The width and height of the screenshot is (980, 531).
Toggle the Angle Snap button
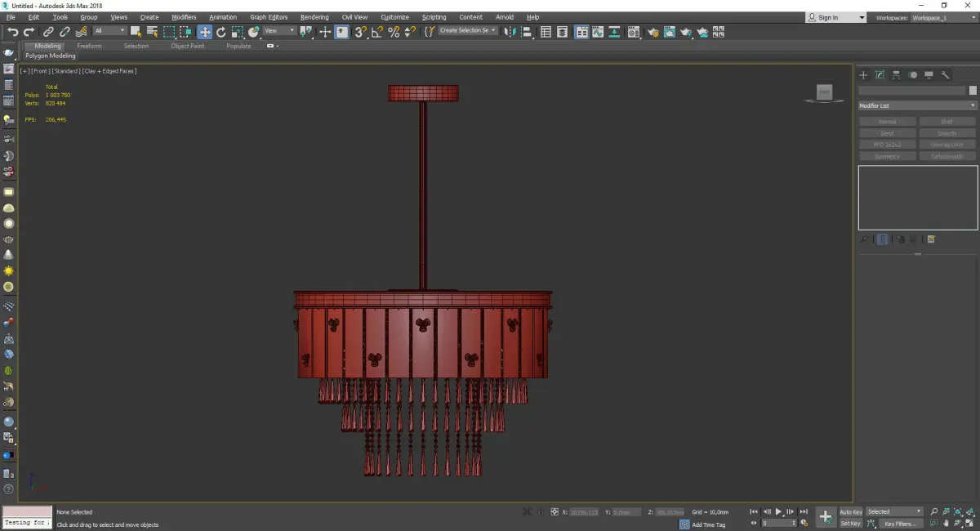coord(376,32)
